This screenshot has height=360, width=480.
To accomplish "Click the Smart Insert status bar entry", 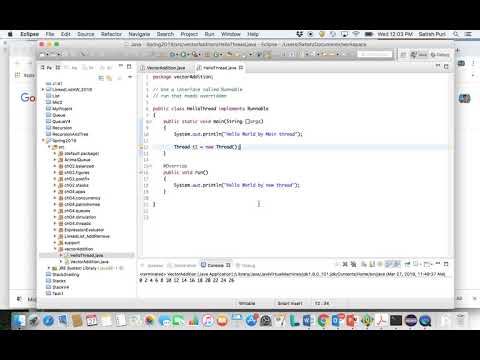I will [x=290, y=303].
